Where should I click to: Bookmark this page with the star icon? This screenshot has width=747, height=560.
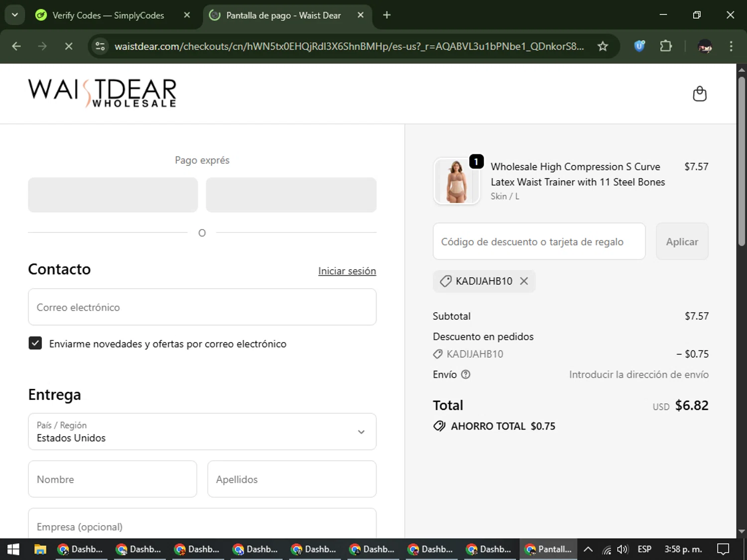click(603, 46)
